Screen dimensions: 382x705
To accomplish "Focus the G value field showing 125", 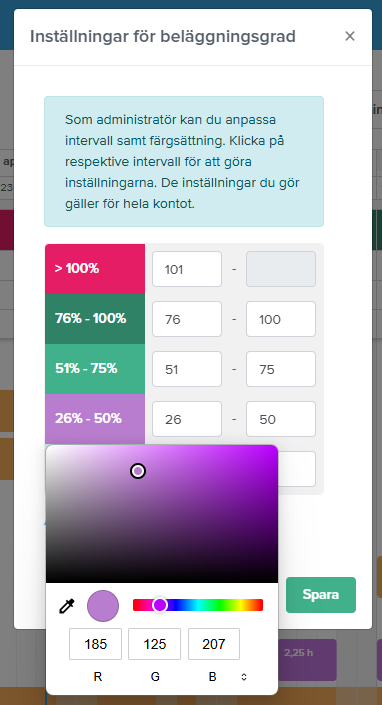I will click(155, 644).
